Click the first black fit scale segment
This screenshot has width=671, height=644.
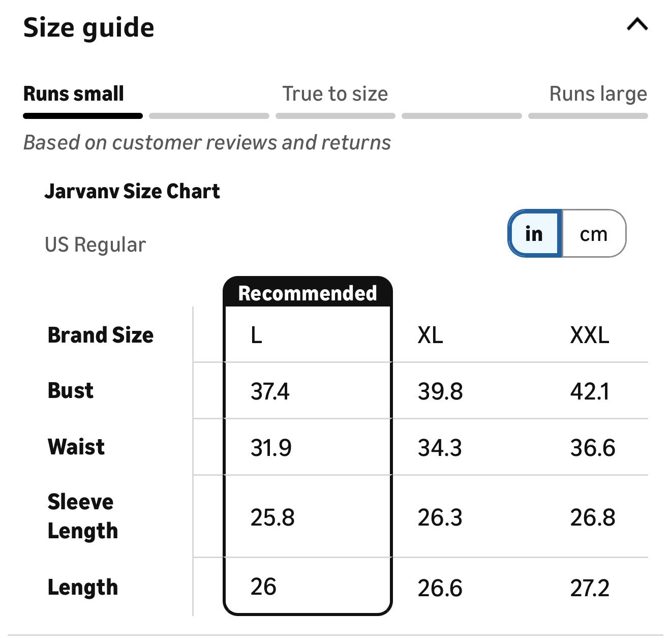tap(83, 116)
